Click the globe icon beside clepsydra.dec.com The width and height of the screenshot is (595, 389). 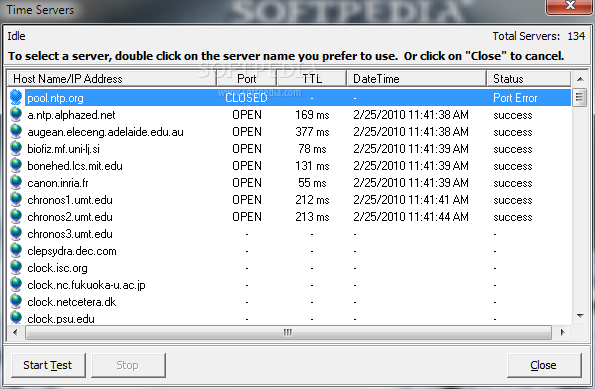16,250
